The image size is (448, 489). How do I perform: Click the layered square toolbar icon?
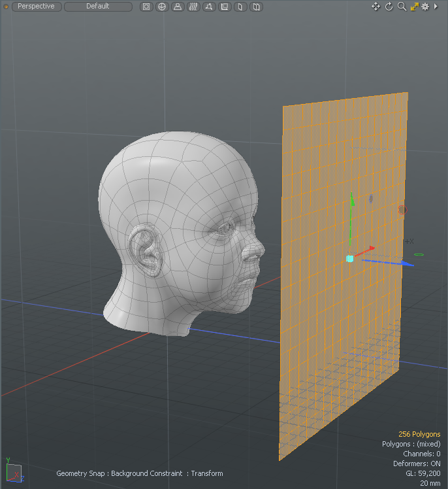coord(225,7)
